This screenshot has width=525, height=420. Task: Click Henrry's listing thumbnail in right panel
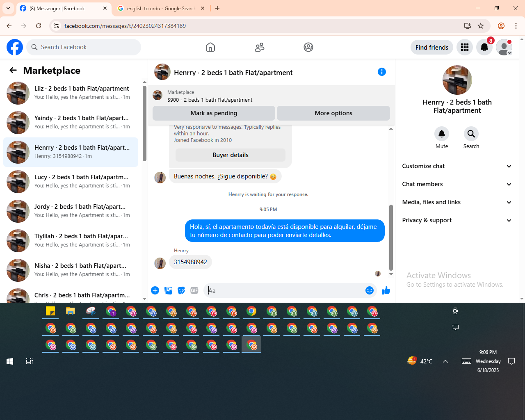pos(457,80)
